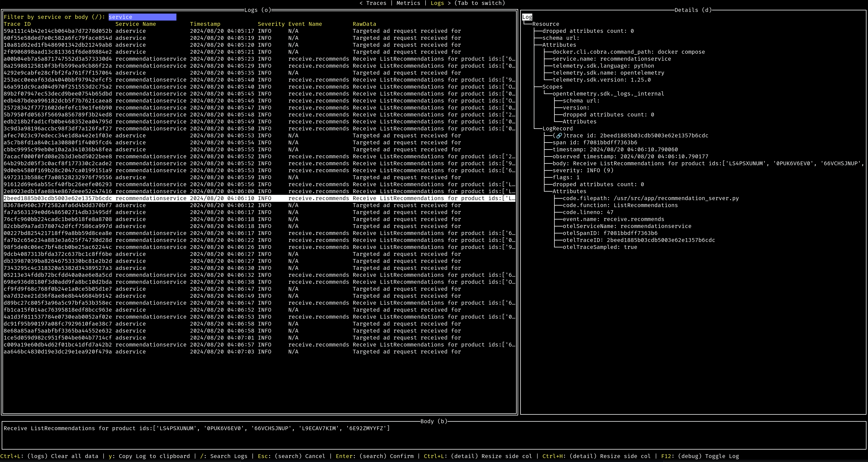868x462 pixels.
Task: Collapse the LogRecord tree node
Action: [557, 129]
